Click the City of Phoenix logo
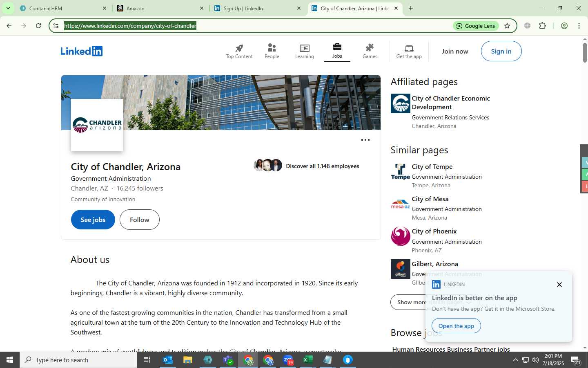The width and height of the screenshot is (588, 368). [401, 236]
